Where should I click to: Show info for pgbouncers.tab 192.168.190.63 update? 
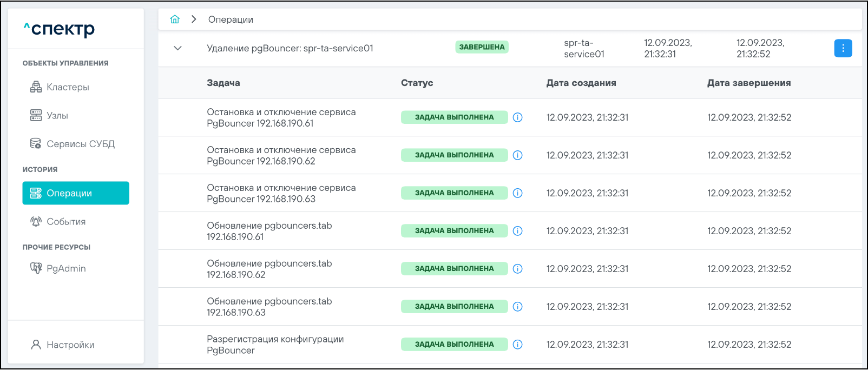tap(518, 307)
